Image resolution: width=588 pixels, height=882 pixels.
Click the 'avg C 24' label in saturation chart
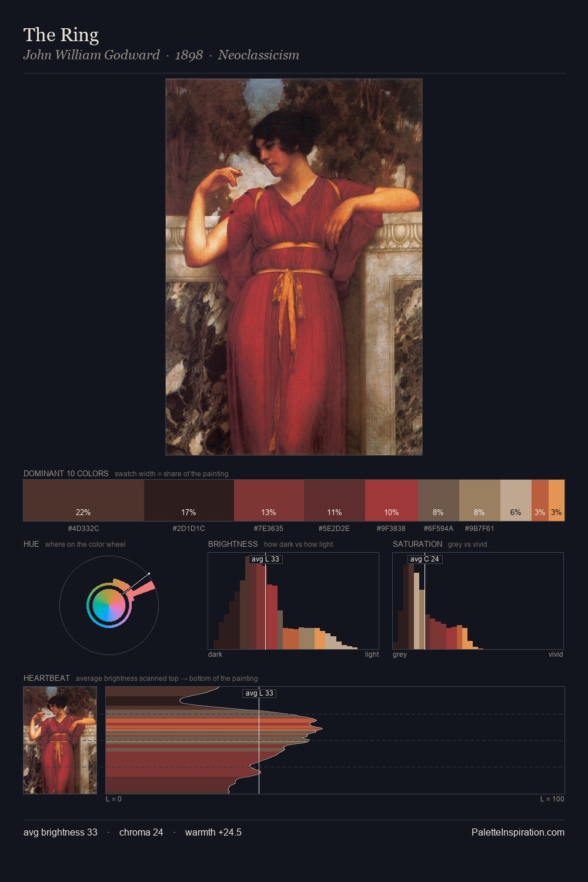(425, 559)
